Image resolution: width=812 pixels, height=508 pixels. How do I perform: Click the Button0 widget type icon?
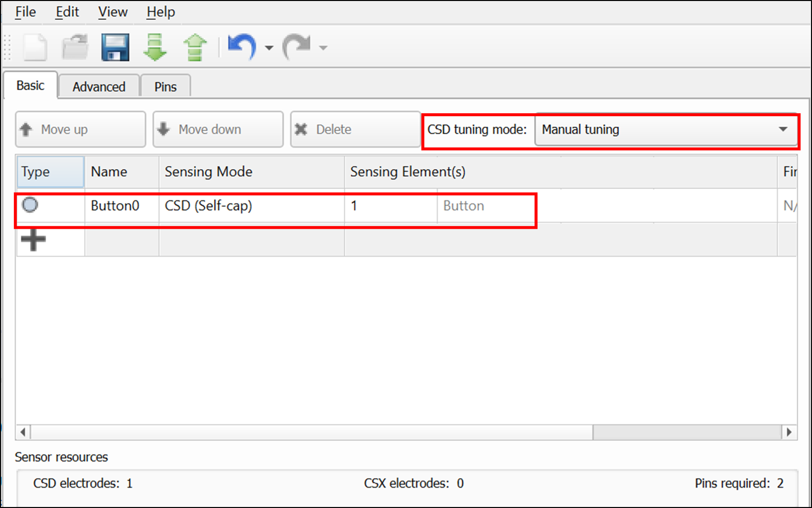click(30, 204)
